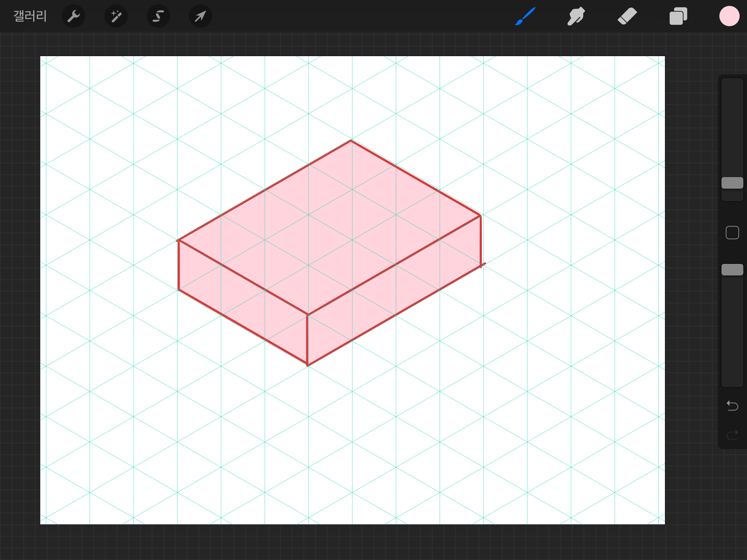Click the brush size slider handle
This screenshot has height=560, width=747.
732,183
